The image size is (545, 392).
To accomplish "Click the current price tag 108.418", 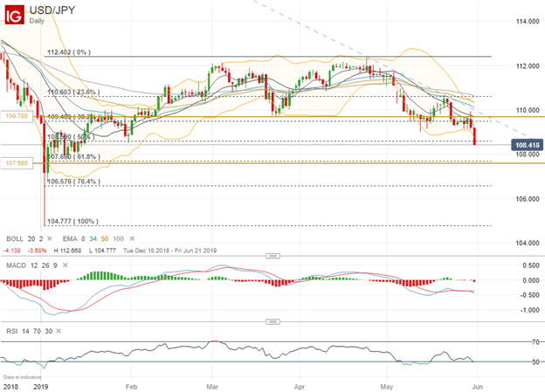I will [x=527, y=145].
